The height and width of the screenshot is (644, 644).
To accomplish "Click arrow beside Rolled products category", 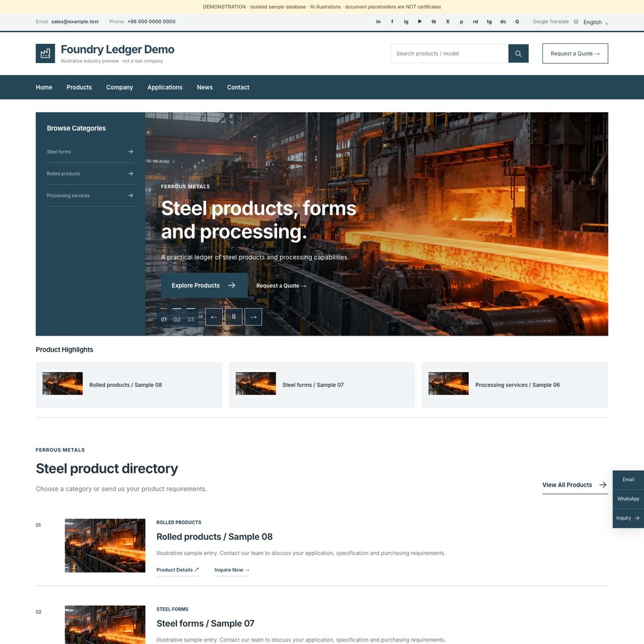I will [x=131, y=173].
